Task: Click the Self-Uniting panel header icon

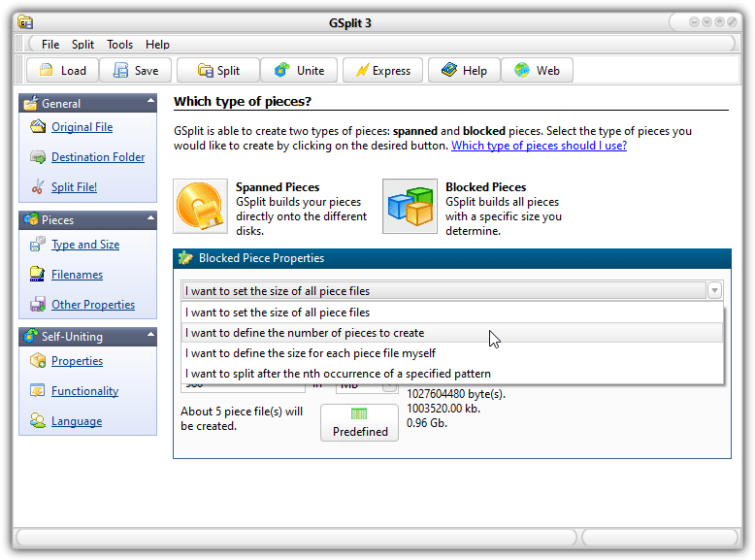Action: pyautogui.click(x=31, y=336)
